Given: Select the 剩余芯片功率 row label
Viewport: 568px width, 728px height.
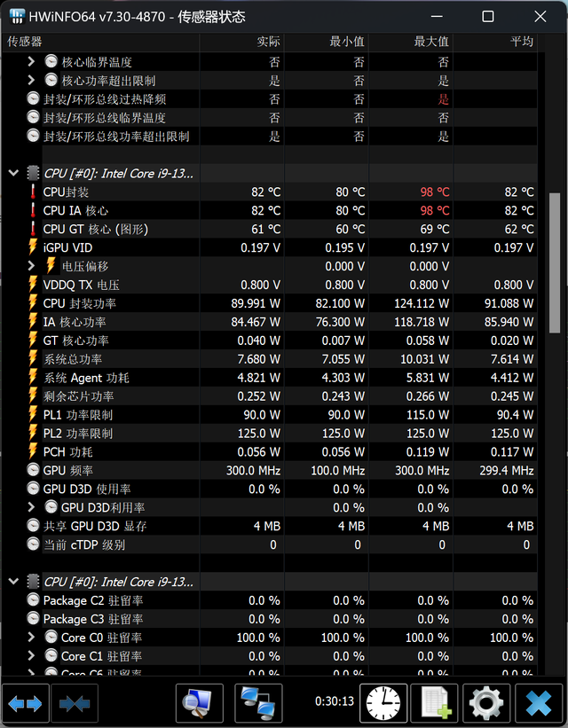Looking at the screenshot, I should [79, 396].
